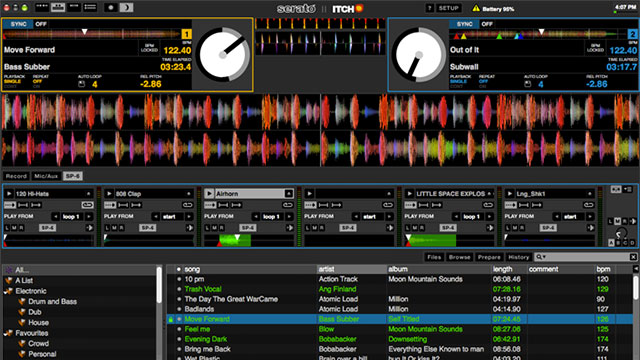Click the battery warning icon
Screen dimensions: 640x360
pyautogui.click(x=476, y=9)
